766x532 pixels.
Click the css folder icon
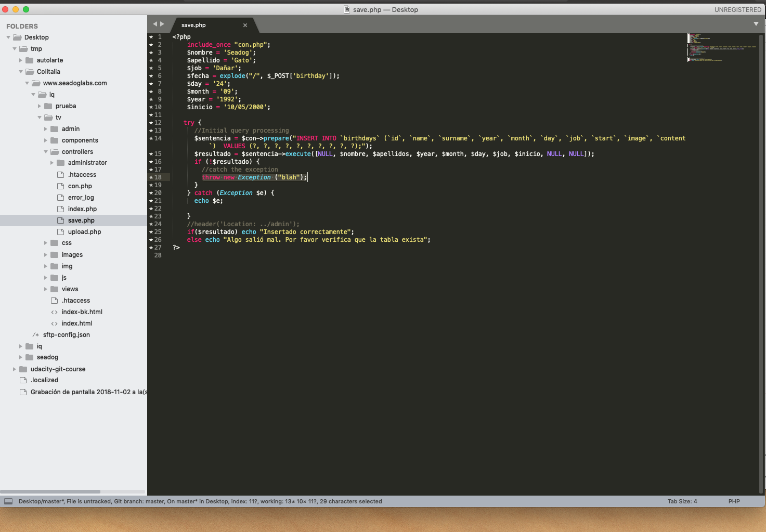coord(55,243)
